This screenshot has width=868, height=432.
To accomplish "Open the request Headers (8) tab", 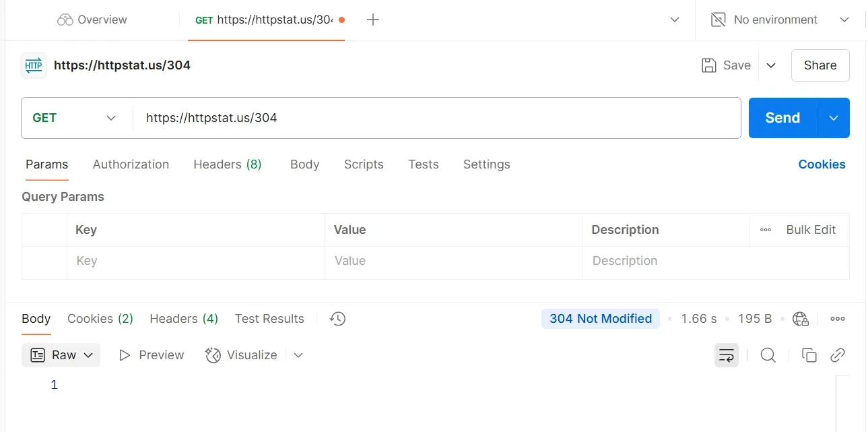I will click(x=228, y=164).
